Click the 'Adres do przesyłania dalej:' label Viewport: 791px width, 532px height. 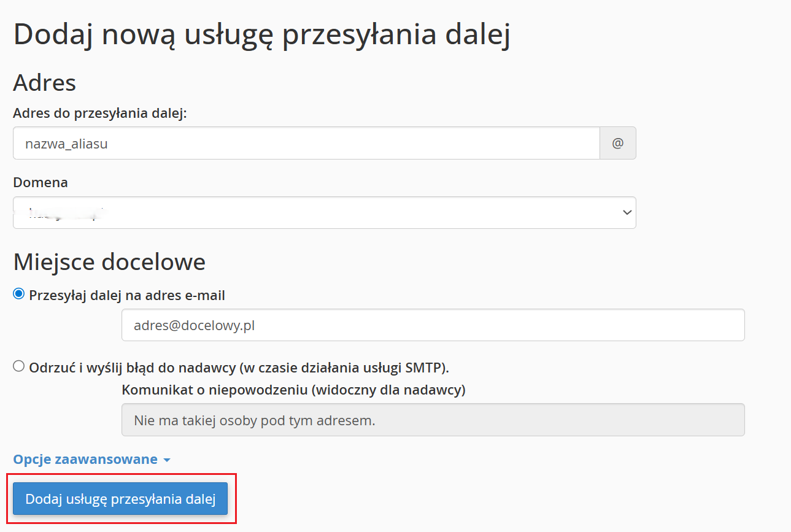(x=99, y=113)
